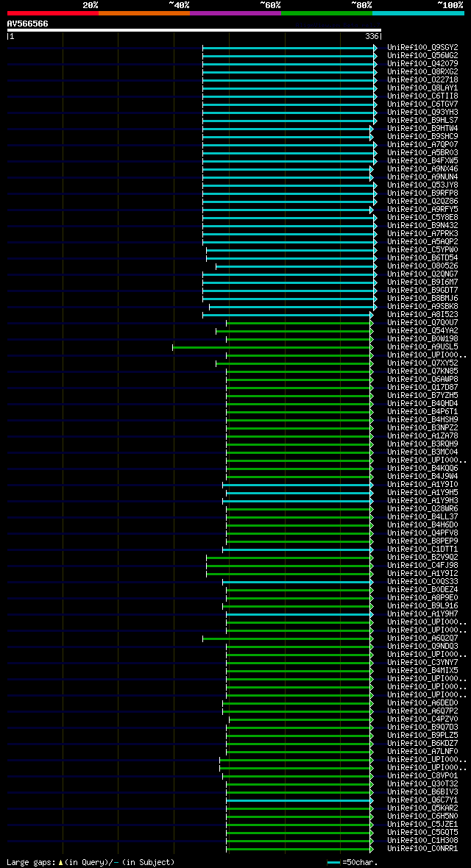Screen dimensions: 471x868
Task: Open hit UniRef100_Q9SGY2
Action: point(422,48)
